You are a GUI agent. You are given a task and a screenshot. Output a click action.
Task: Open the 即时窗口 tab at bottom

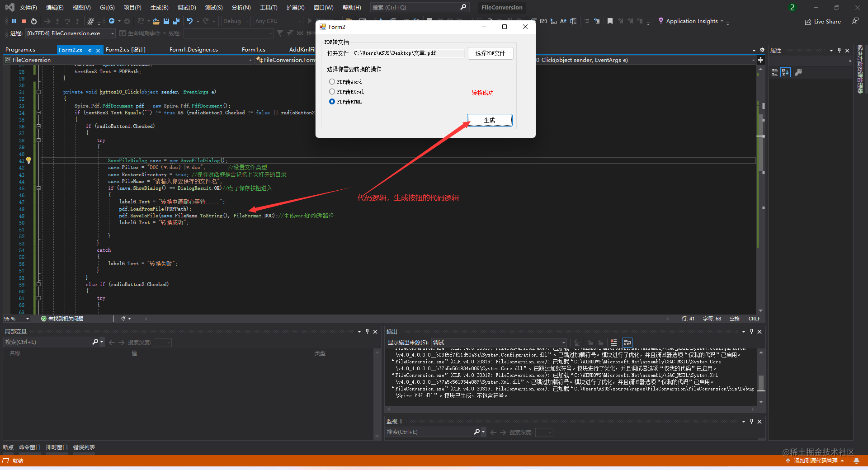(x=57, y=447)
